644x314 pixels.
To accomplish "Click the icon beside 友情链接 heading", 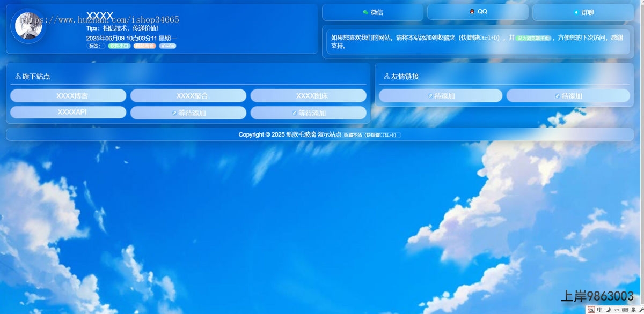I will (x=386, y=77).
